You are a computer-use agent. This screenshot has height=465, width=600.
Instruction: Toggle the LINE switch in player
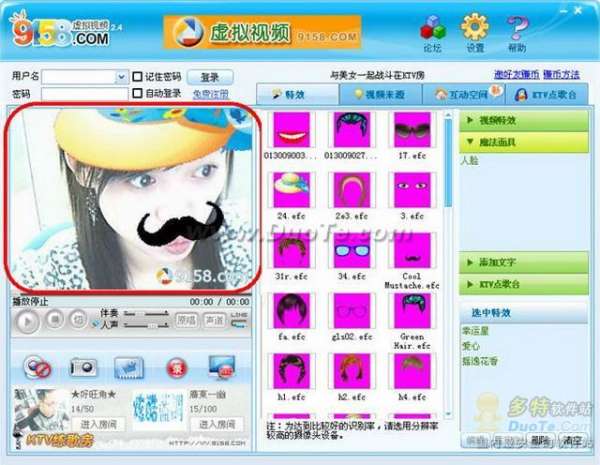tap(239, 321)
